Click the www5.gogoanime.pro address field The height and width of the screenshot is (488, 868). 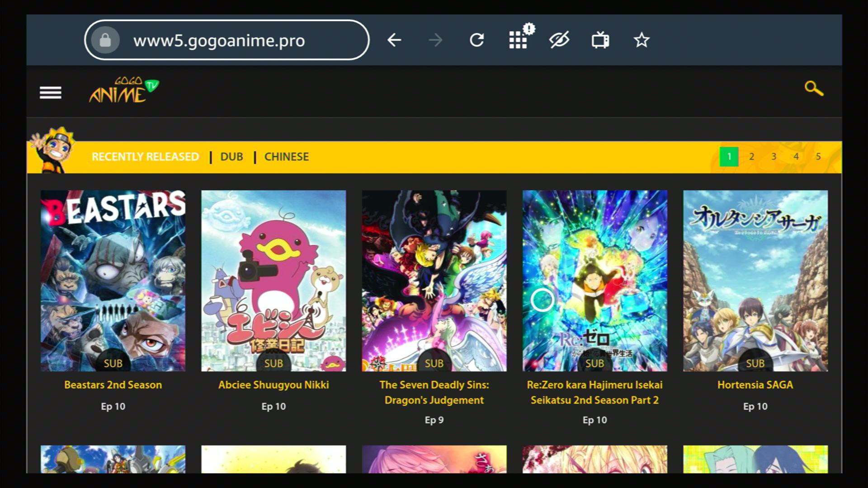[x=226, y=40]
